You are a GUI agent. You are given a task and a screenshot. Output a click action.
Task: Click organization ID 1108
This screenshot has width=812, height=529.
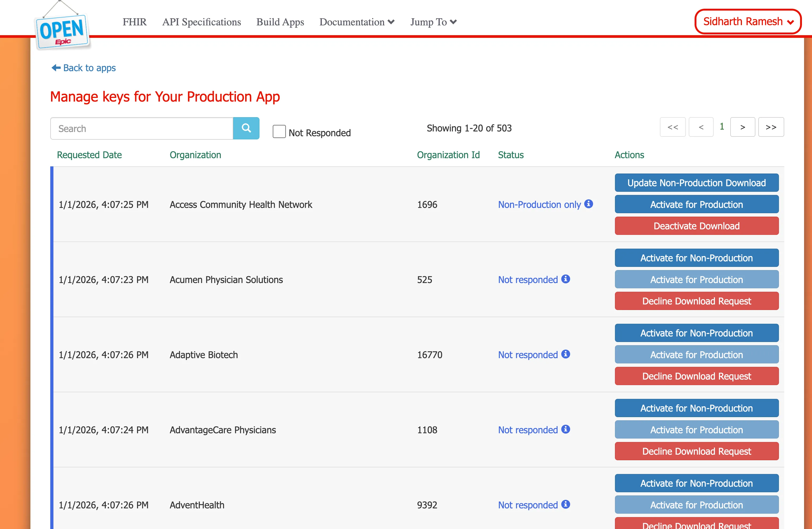[427, 430]
